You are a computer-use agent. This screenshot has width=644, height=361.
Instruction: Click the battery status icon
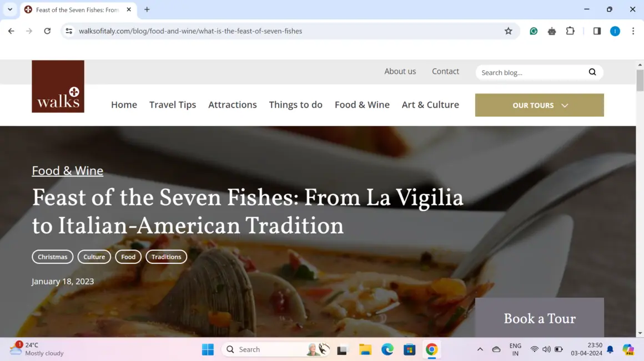click(x=559, y=349)
